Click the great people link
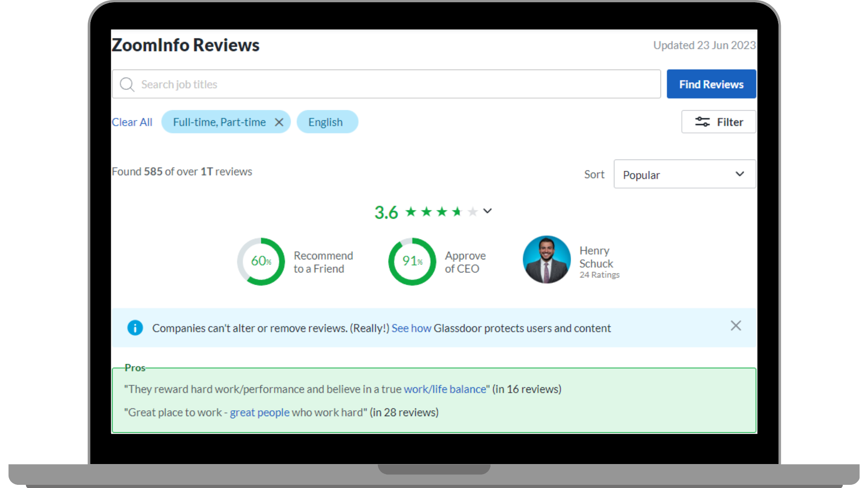The width and height of the screenshot is (868, 488). (259, 413)
